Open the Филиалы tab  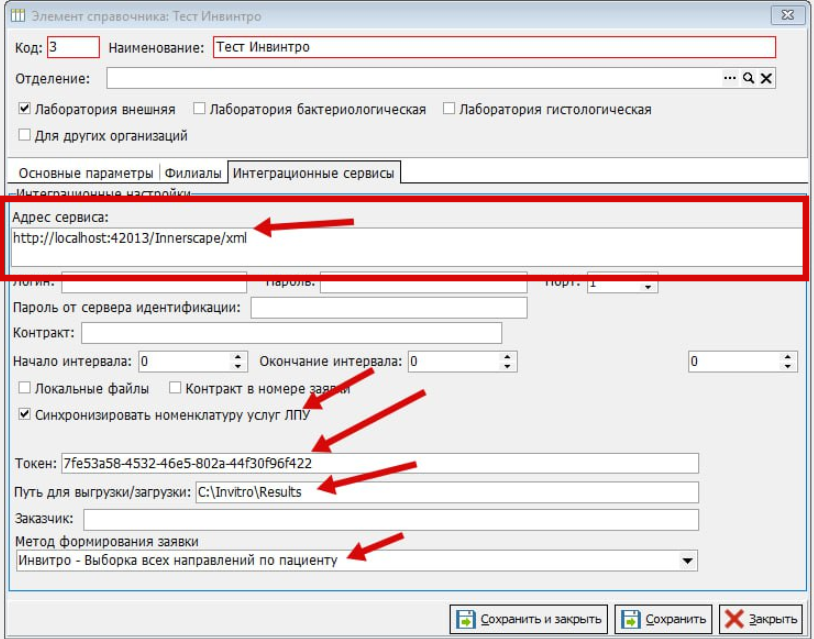(193, 173)
